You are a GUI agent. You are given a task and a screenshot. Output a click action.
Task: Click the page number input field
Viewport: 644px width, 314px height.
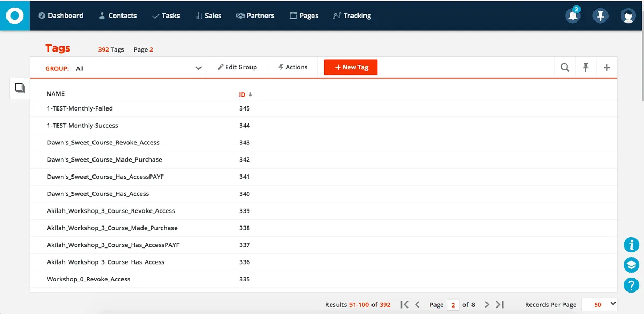click(x=452, y=304)
